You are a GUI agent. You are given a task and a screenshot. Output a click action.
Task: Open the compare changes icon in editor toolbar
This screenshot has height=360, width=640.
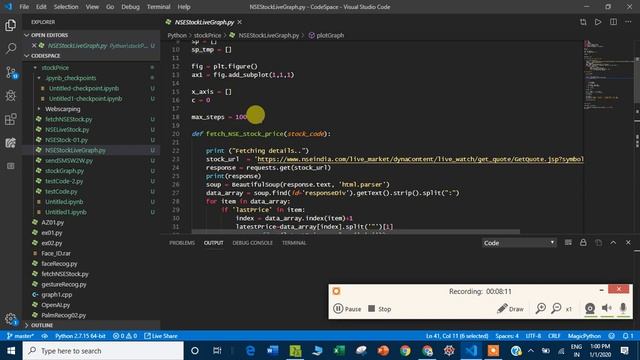(x=583, y=22)
